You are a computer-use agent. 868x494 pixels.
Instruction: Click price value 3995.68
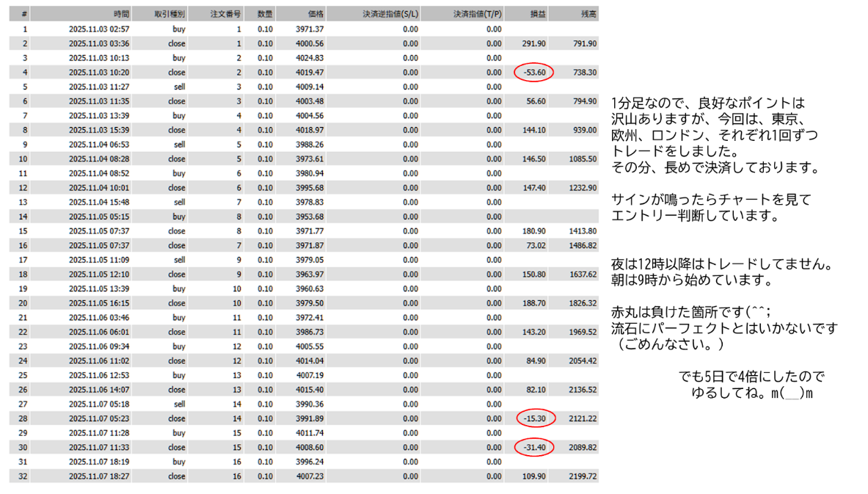310,188
